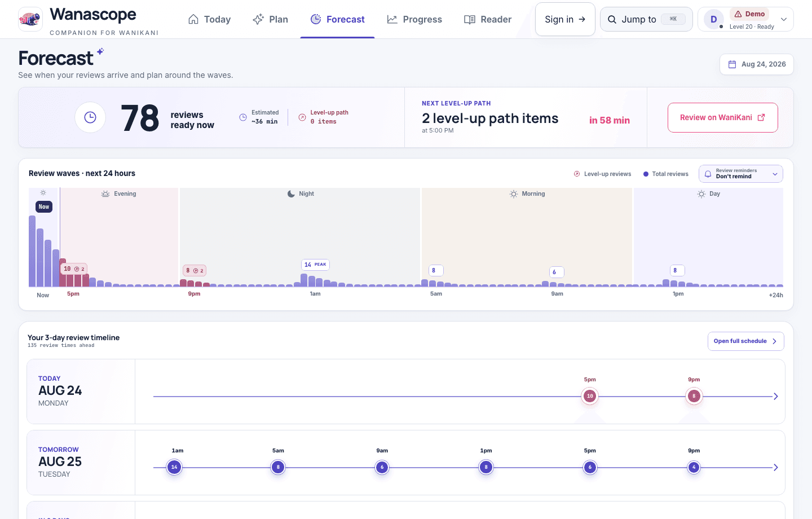
Task: Open the Review reminders dropdown
Action: 741,174
